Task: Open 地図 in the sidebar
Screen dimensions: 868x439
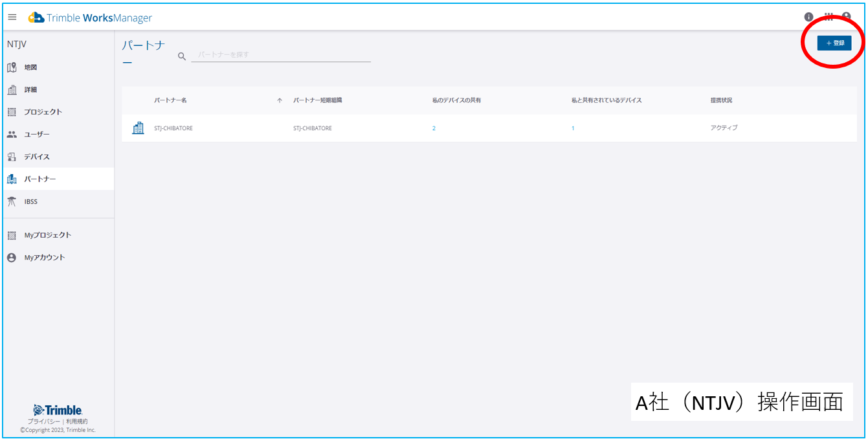Action: pyautogui.click(x=30, y=67)
